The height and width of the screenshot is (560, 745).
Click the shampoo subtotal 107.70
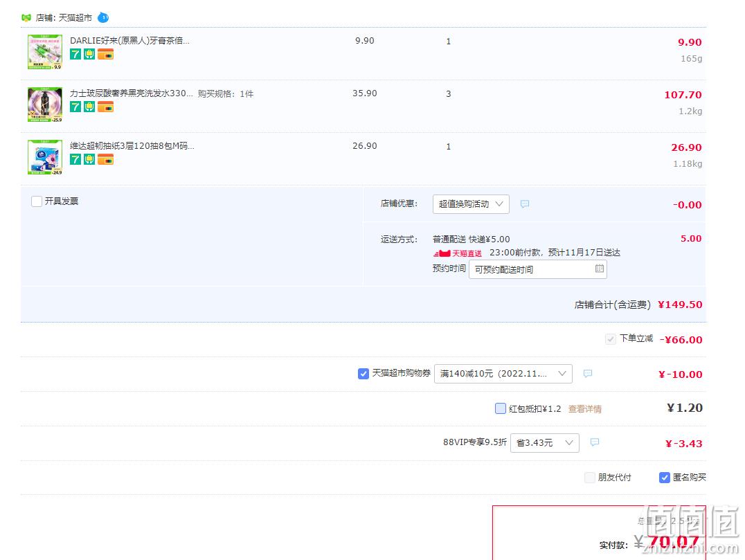(683, 95)
